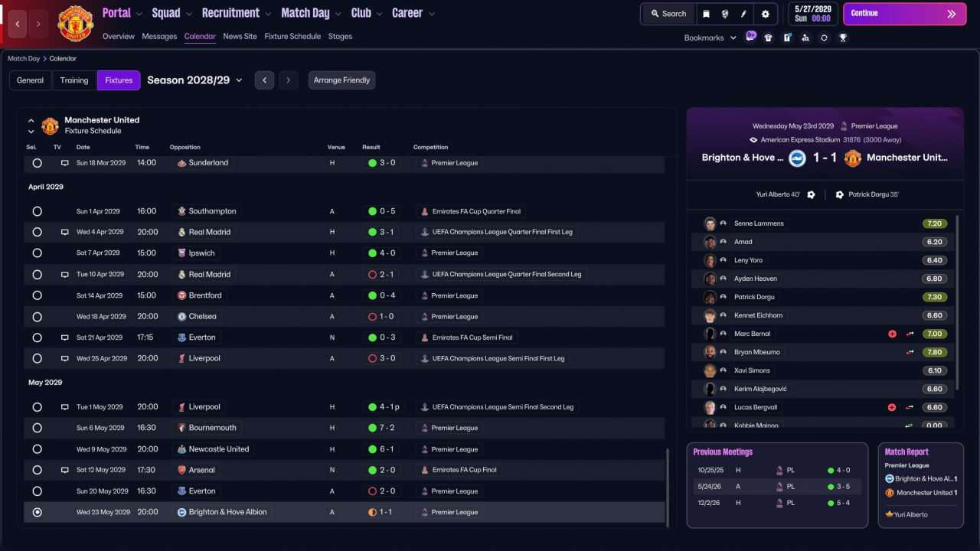Open the messages bubble with 9+ badge
980x551 pixels.
click(x=750, y=37)
